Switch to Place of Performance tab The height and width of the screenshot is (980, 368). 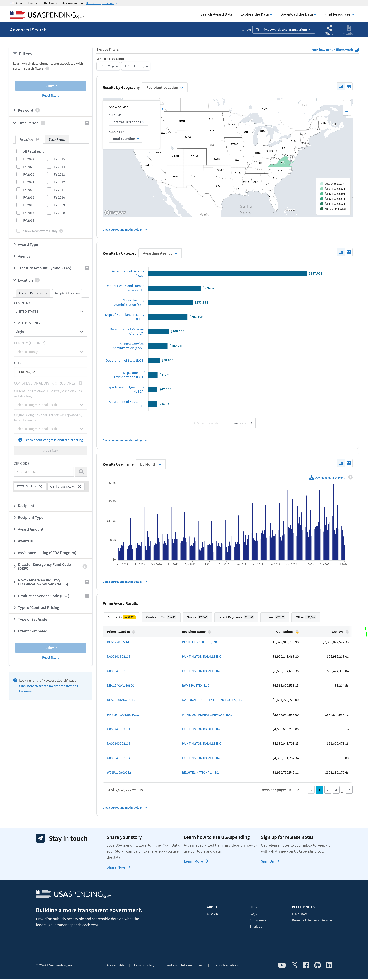coord(33,293)
